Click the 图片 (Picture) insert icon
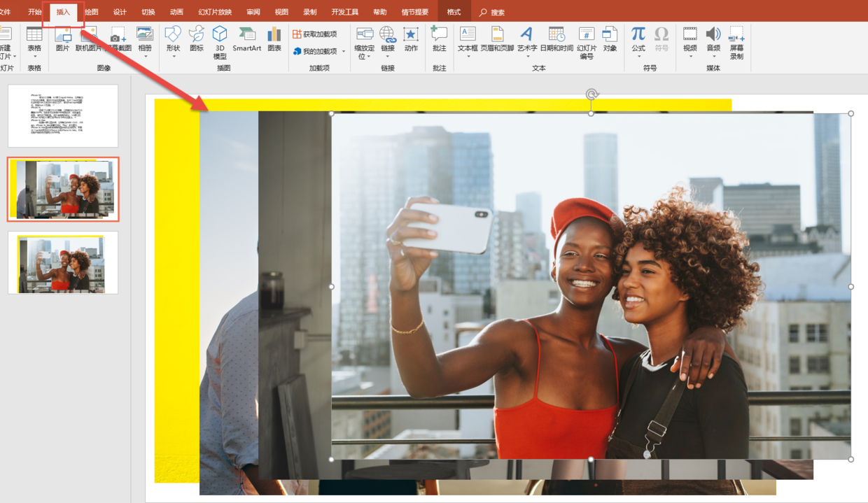868x503 pixels. pos(63,39)
